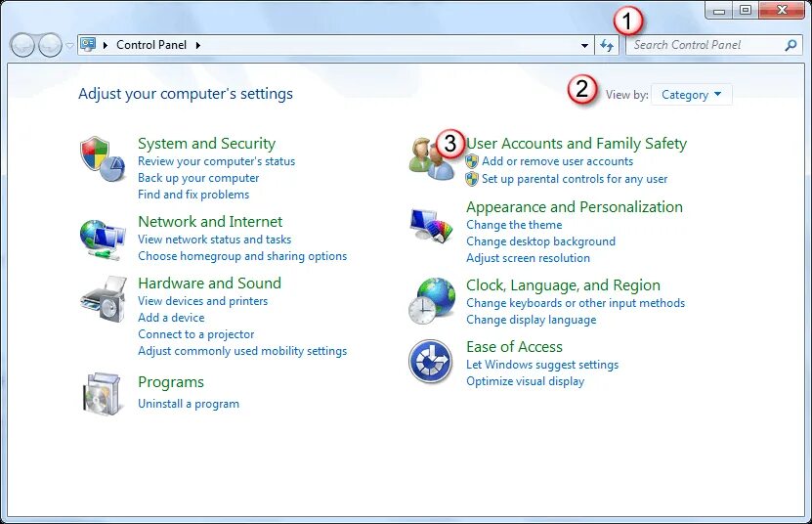
Task: Click Optimize visual display
Action: click(525, 381)
